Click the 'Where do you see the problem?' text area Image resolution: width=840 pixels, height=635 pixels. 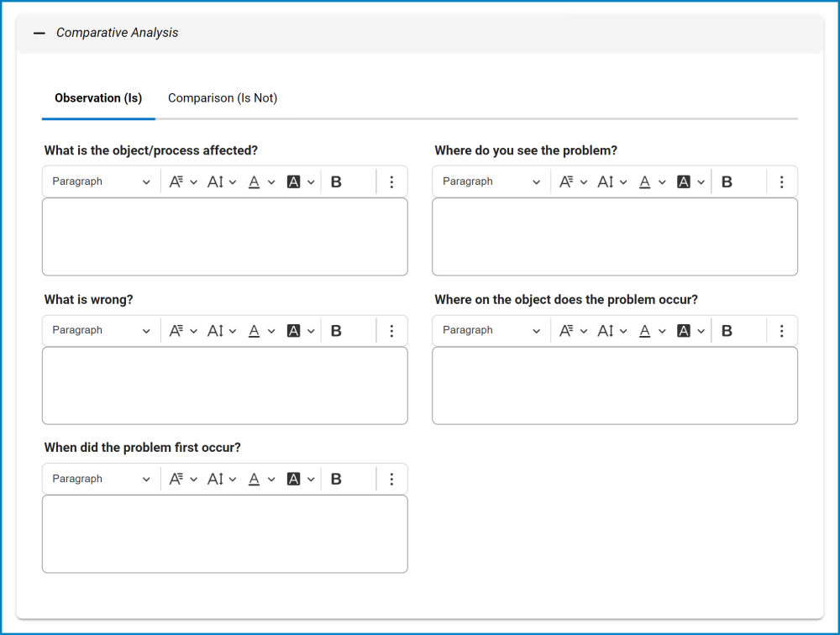[x=615, y=237]
